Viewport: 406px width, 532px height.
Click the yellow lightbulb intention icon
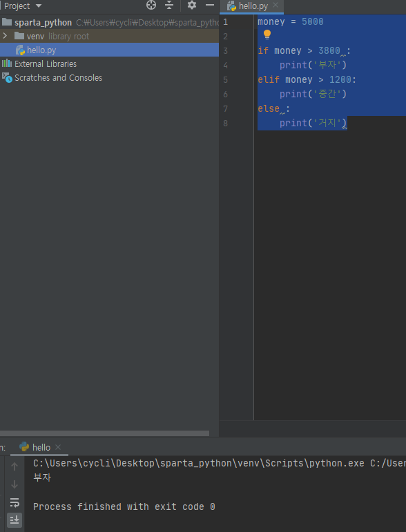pyautogui.click(x=267, y=35)
